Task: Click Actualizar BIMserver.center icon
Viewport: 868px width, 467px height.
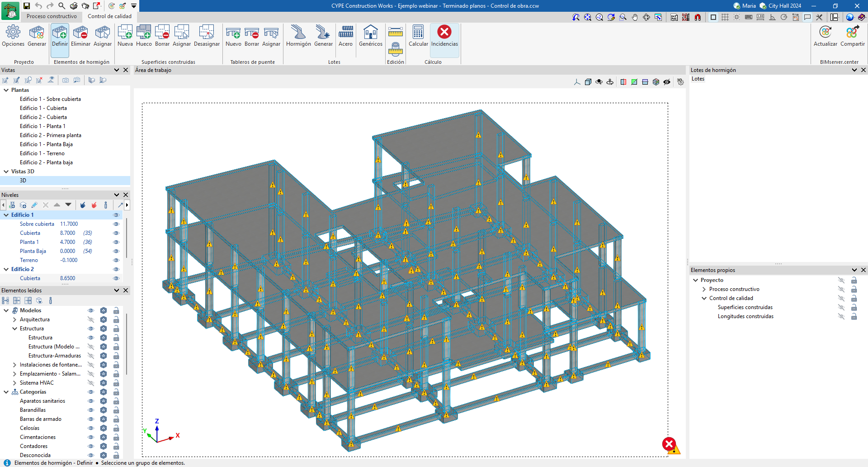Action: pyautogui.click(x=825, y=33)
